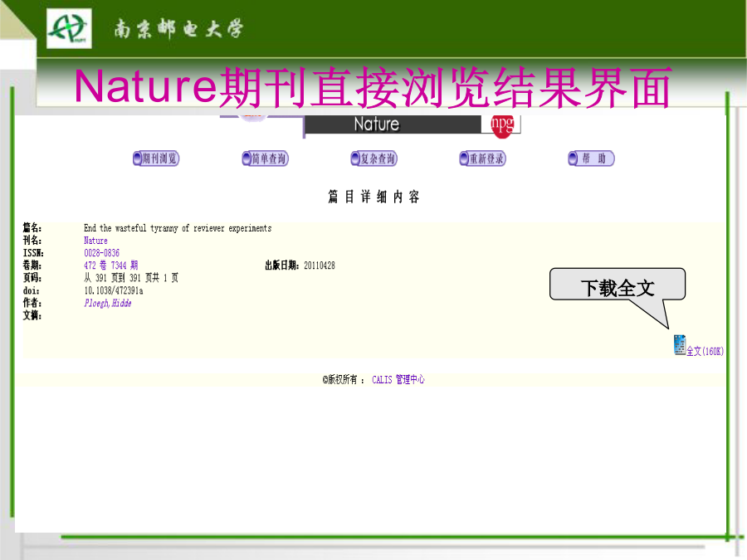747x560 pixels.
Task: Select the doi value 10.1038/472391a
Action: (114, 290)
